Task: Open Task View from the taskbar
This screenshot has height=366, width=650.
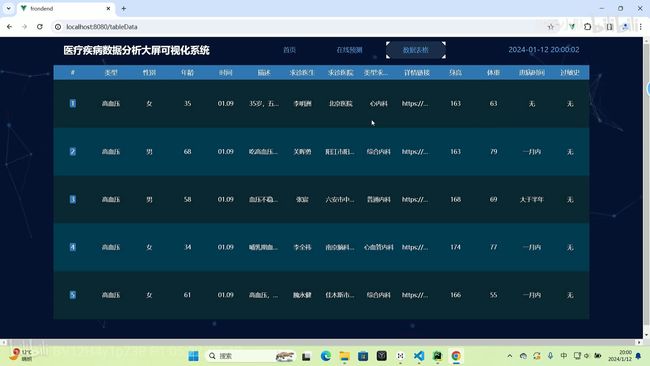Action: [x=306, y=356]
